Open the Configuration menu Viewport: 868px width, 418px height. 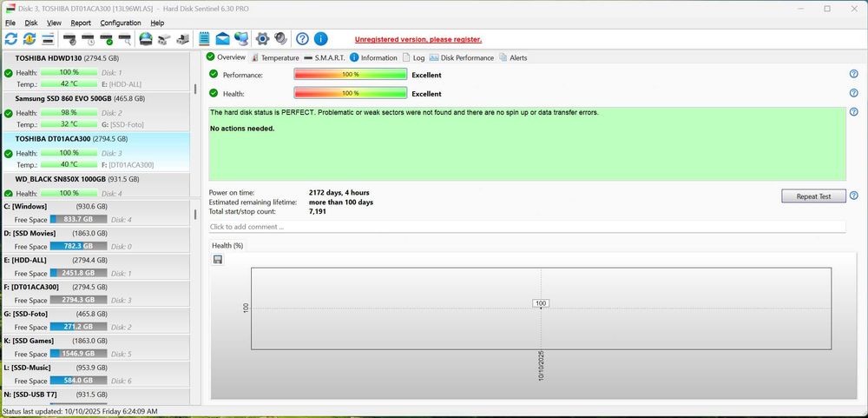tap(121, 23)
